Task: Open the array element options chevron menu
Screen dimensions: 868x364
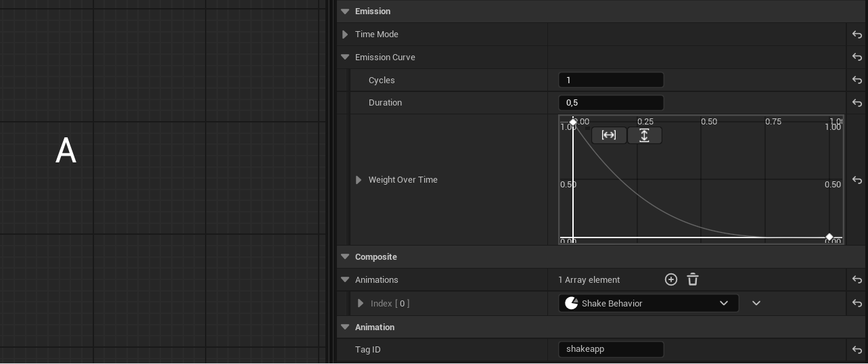Action: click(756, 303)
